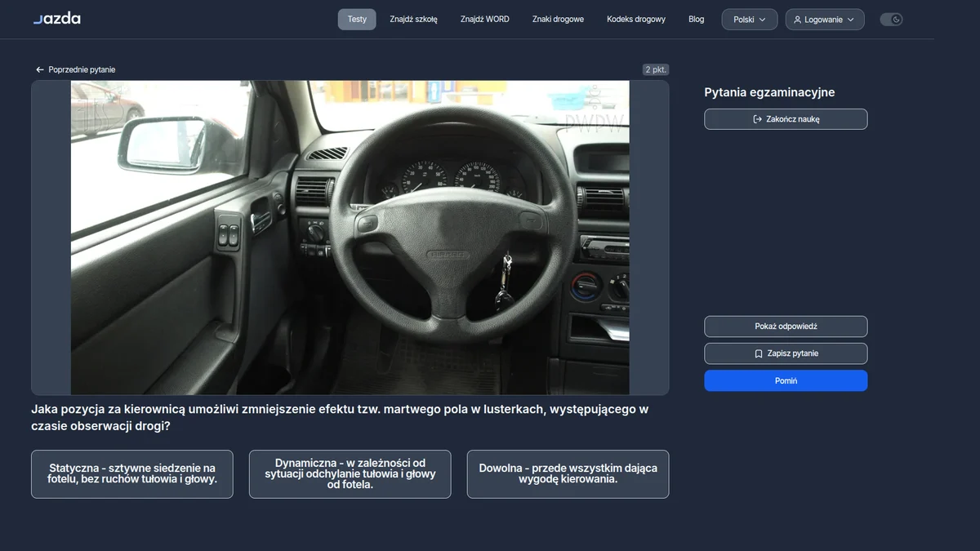The image size is (980, 551).
Task: Click the exit icon in Zakończ naukę
Action: tap(757, 119)
